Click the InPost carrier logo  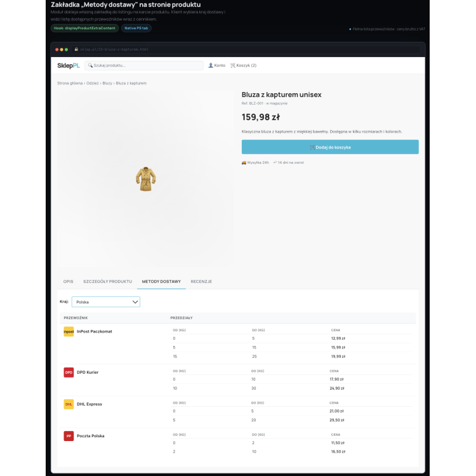click(x=69, y=331)
